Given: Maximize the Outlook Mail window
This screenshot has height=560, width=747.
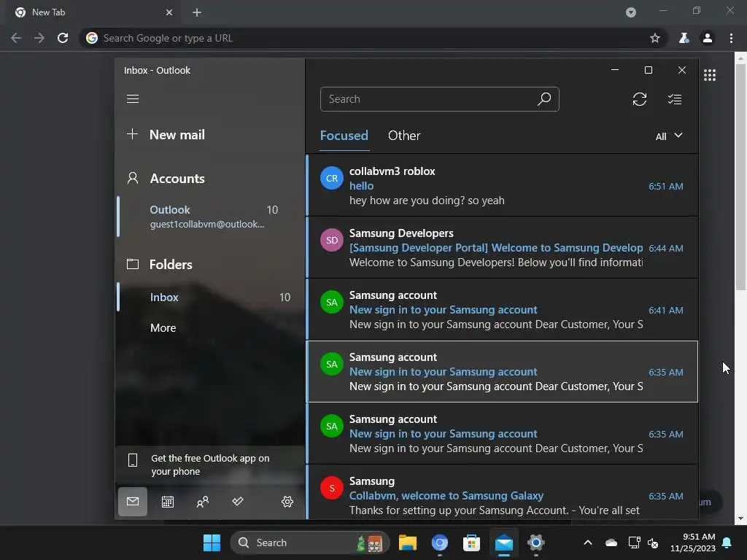Looking at the screenshot, I should pyautogui.click(x=649, y=70).
